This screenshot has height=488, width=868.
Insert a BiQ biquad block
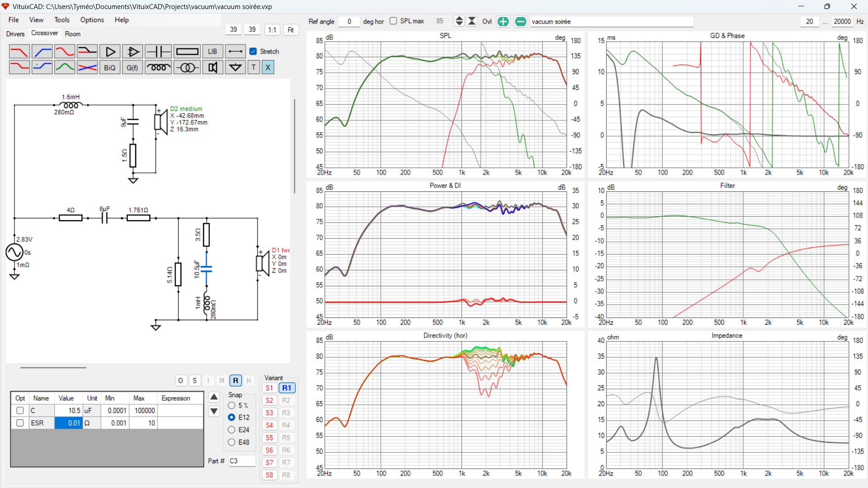pos(110,67)
